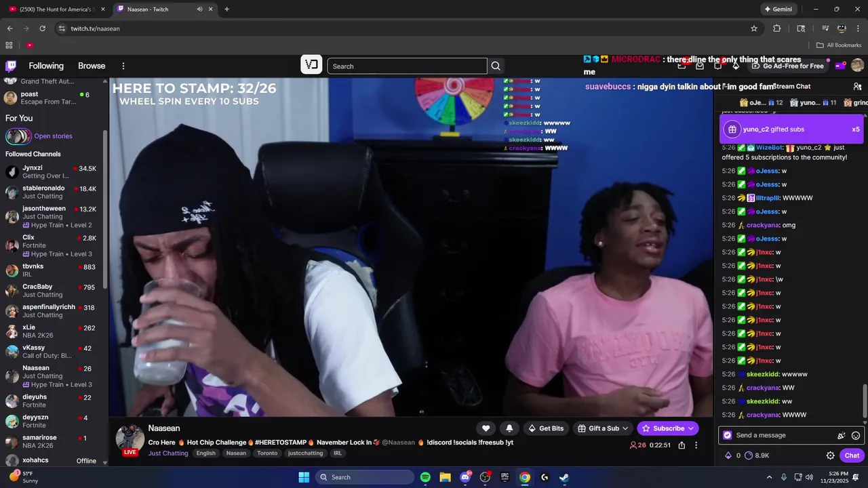Open Go Ad-Free for Free offer
The image size is (868, 488).
tap(787, 66)
